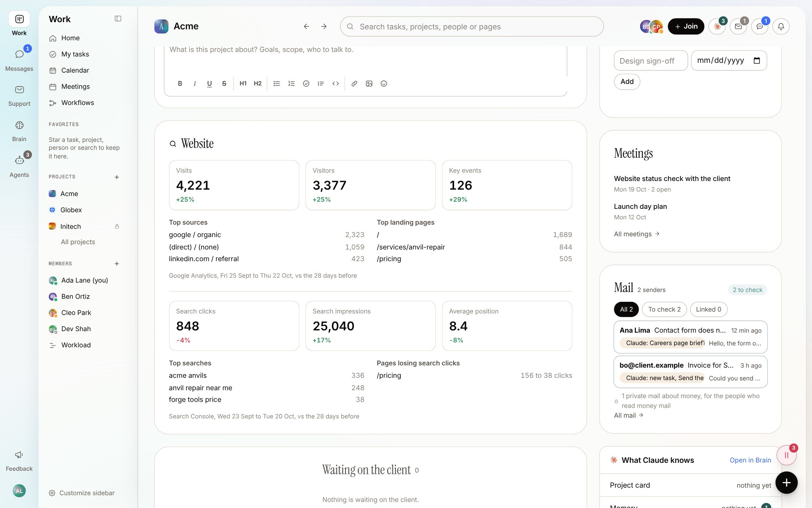Insert a block quote in the editor
The image size is (812, 508).
[321, 84]
